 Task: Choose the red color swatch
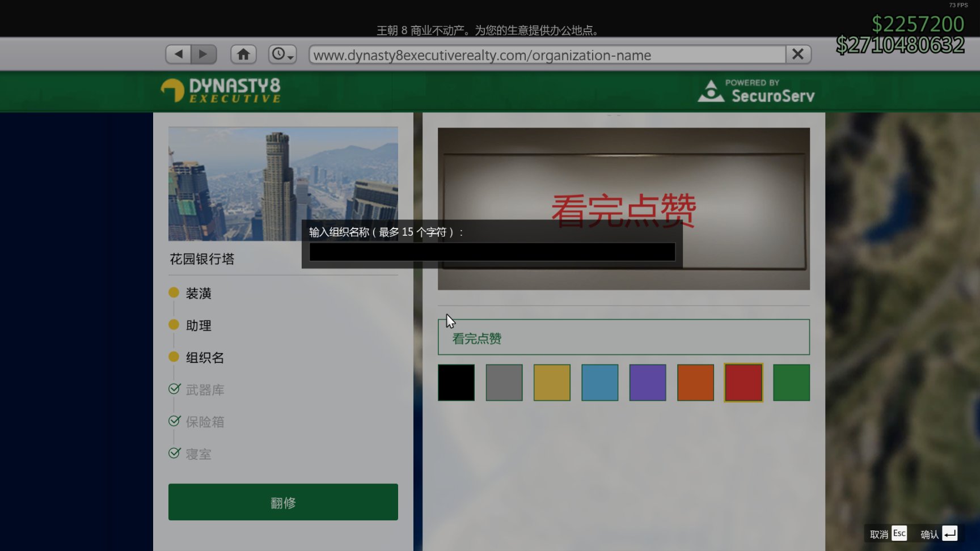744,383
